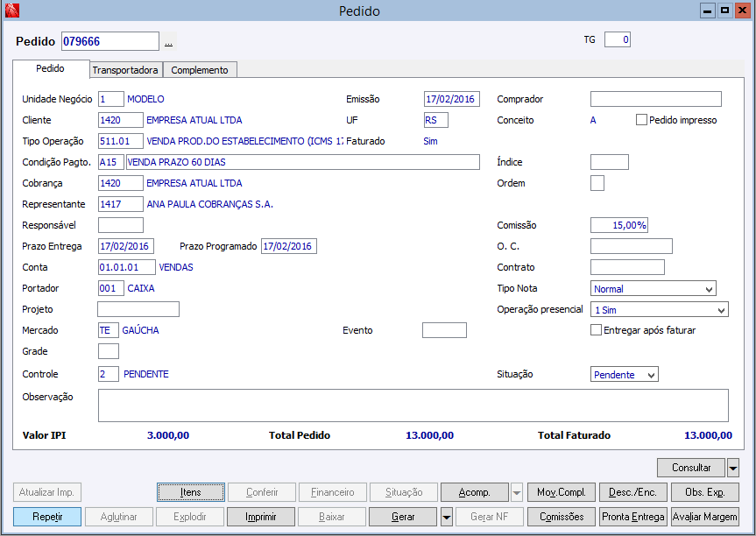
Task: Click the Condição Pagto. code field A15
Action: (111, 162)
